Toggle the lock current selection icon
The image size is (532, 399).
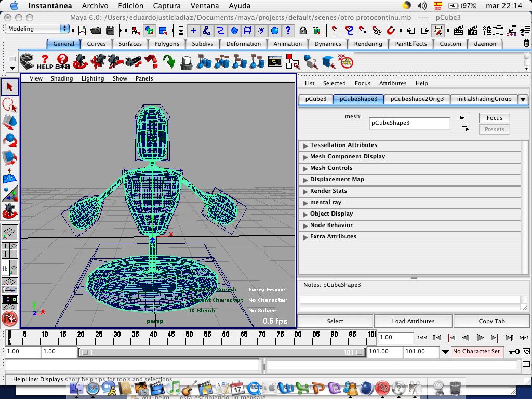(x=303, y=31)
